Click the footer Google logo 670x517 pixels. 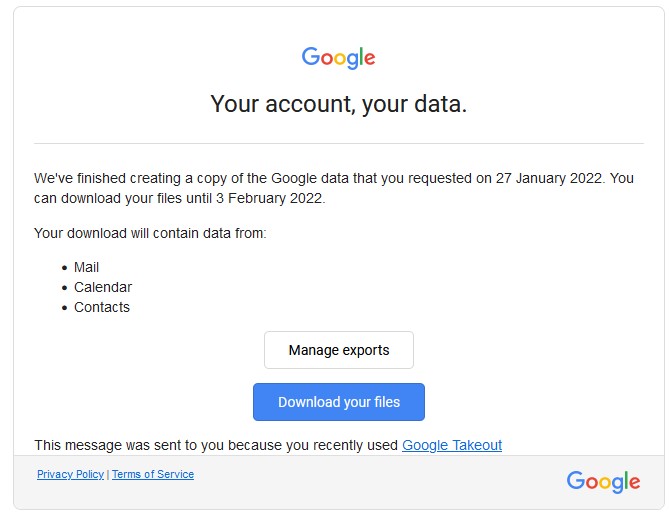click(x=603, y=482)
